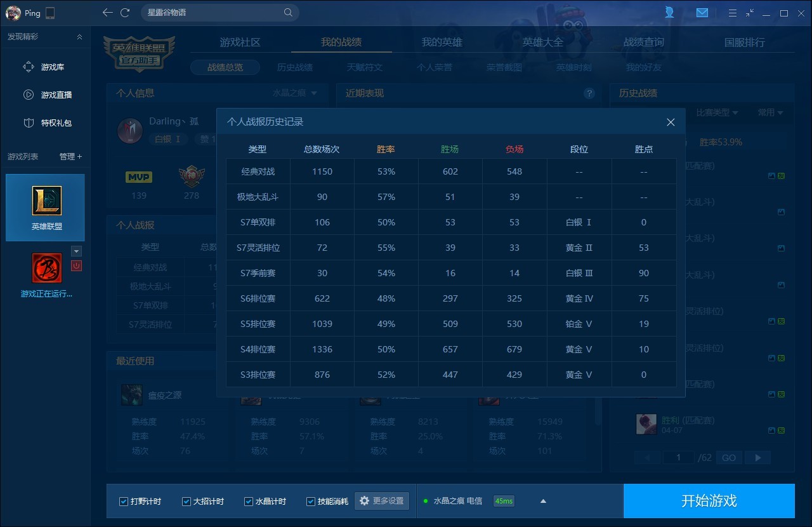Collapse the 发现精彩 section
The image size is (812, 527).
79,37
